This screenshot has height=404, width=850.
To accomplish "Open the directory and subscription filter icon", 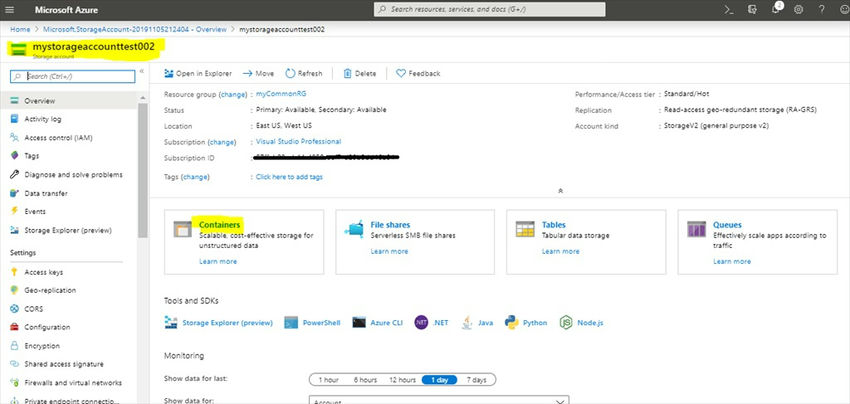I will (x=752, y=10).
